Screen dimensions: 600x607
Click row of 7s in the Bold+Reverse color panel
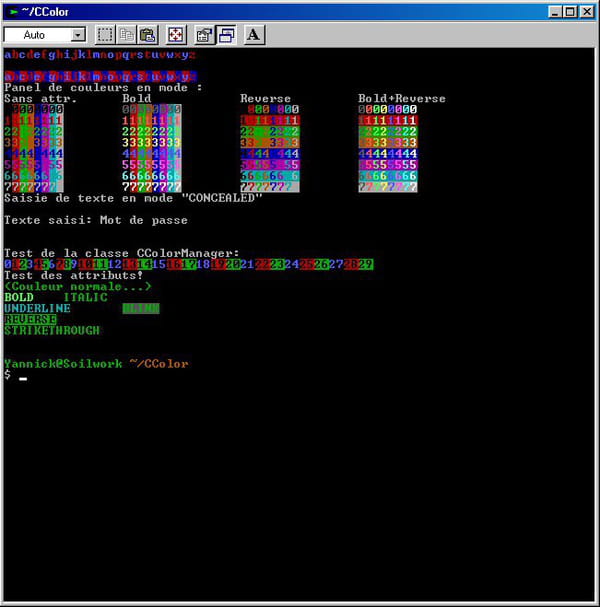pos(388,187)
